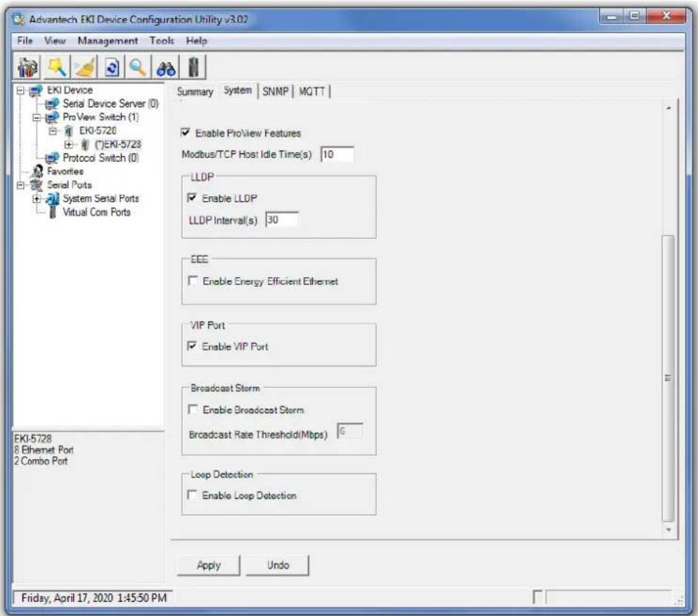Click the Virtual Com Ports icon
698x616 pixels.
[53, 212]
